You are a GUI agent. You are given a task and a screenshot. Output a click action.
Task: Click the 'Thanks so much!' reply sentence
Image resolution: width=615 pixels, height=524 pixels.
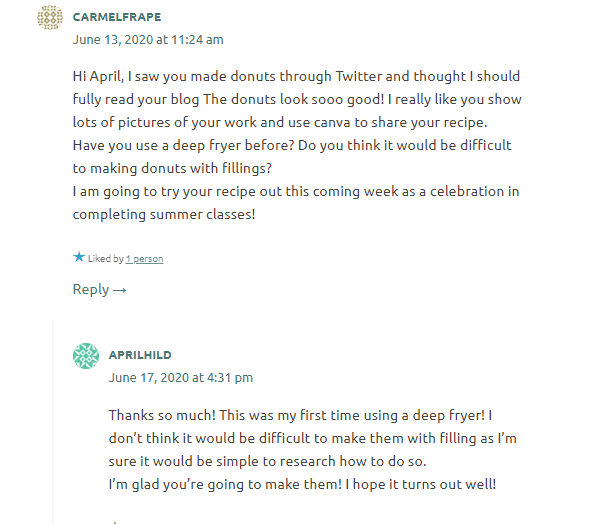click(x=162, y=415)
